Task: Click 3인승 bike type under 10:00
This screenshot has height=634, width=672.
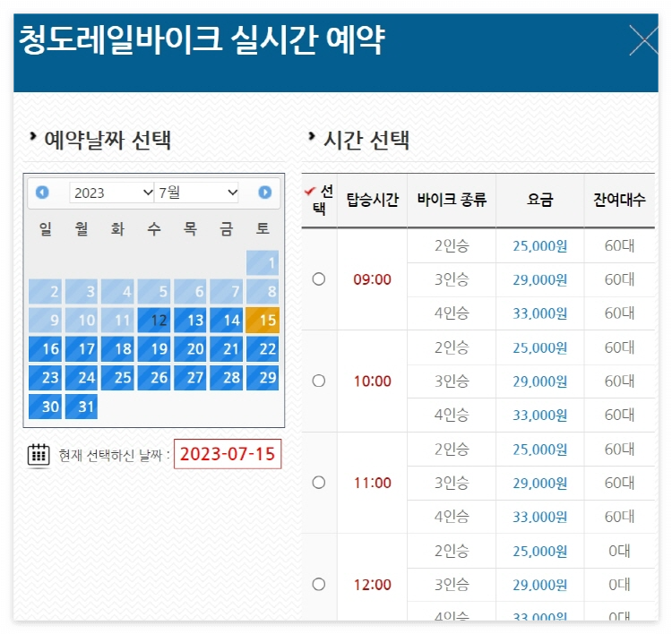Action: [452, 381]
